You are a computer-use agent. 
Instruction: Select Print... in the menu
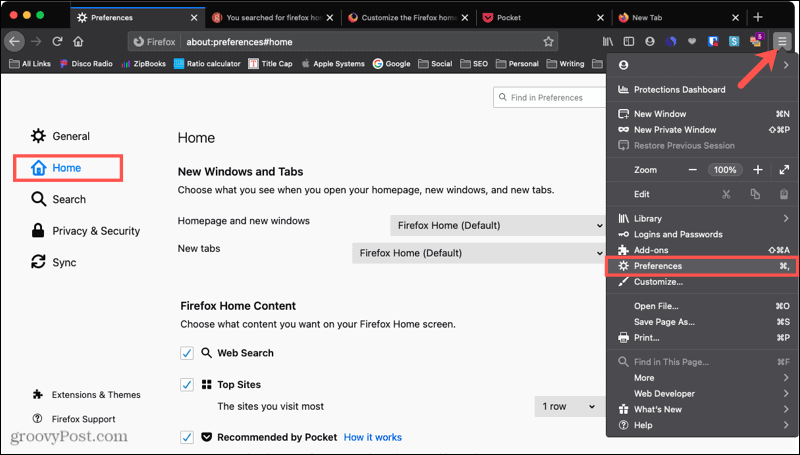pyautogui.click(x=703, y=338)
